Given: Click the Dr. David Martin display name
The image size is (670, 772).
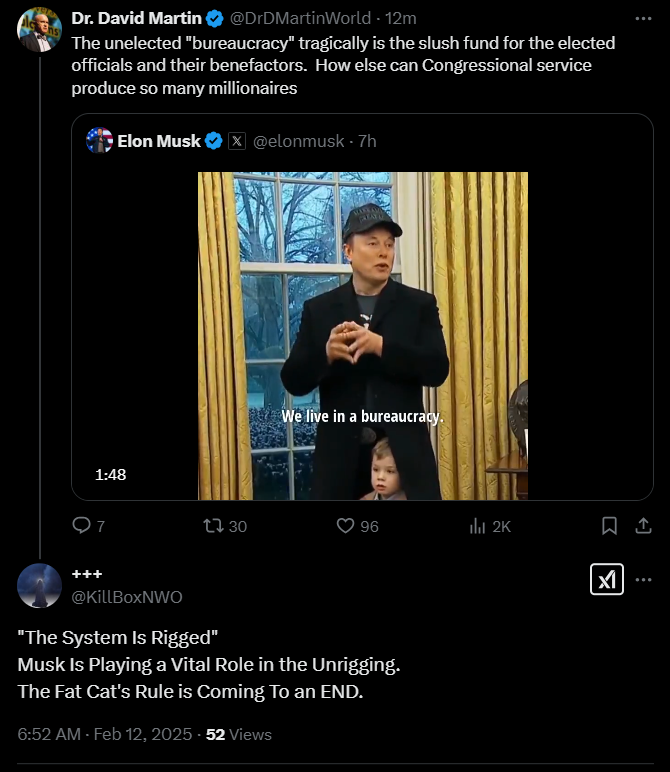Looking at the screenshot, I should click(x=136, y=18).
